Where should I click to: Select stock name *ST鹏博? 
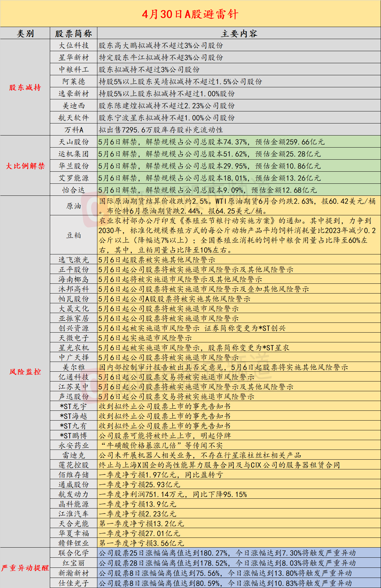point(74,436)
